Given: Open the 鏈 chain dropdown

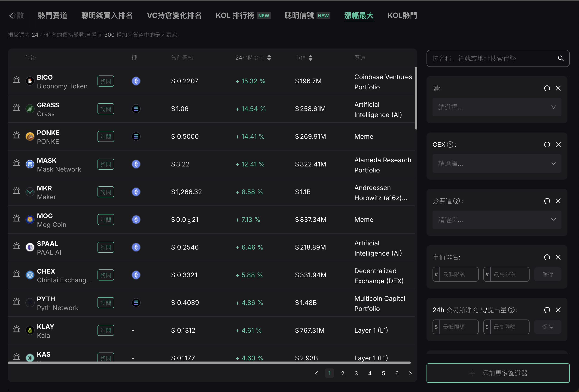Looking at the screenshot, I should point(497,107).
